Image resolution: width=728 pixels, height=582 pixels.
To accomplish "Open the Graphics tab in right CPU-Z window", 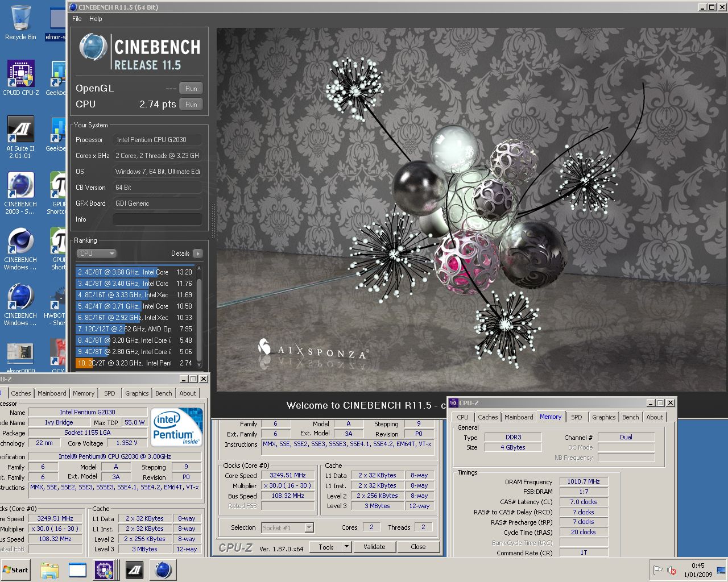I will (x=603, y=417).
